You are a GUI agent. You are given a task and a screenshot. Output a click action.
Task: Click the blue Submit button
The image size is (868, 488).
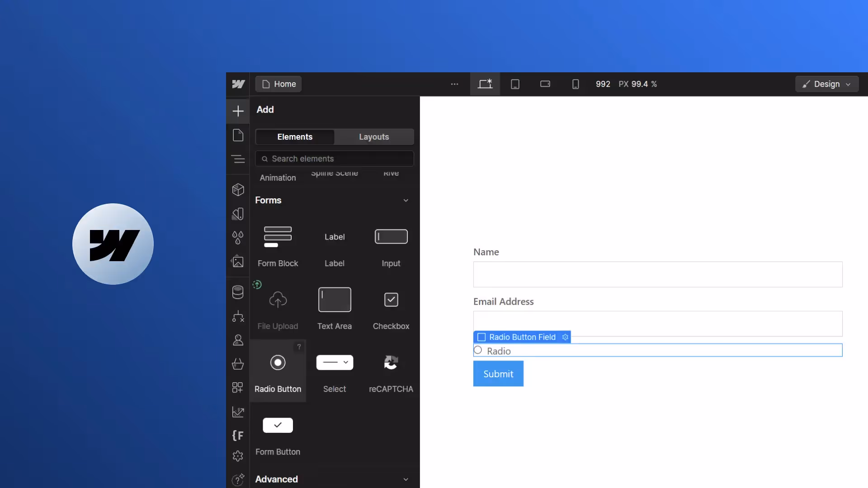pyautogui.click(x=498, y=374)
